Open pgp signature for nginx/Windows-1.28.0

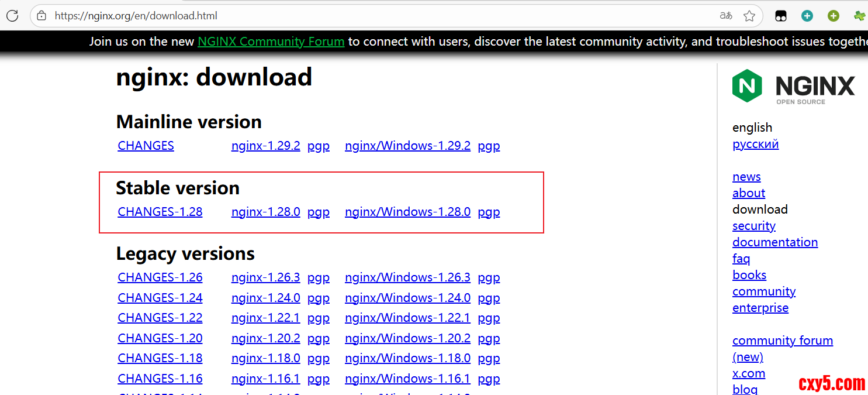[x=489, y=212]
